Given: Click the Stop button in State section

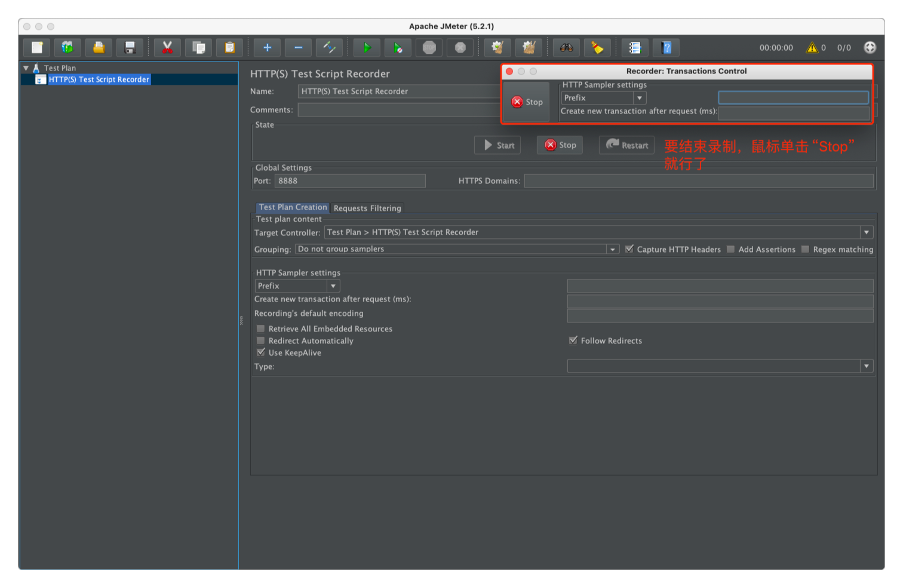Looking at the screenshot, I should 560,145.
